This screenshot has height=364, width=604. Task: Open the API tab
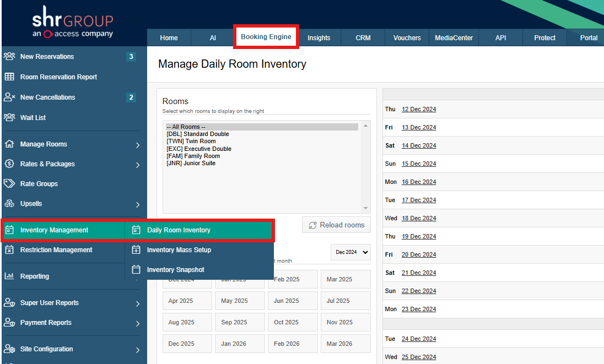click(x=500, y=37)
